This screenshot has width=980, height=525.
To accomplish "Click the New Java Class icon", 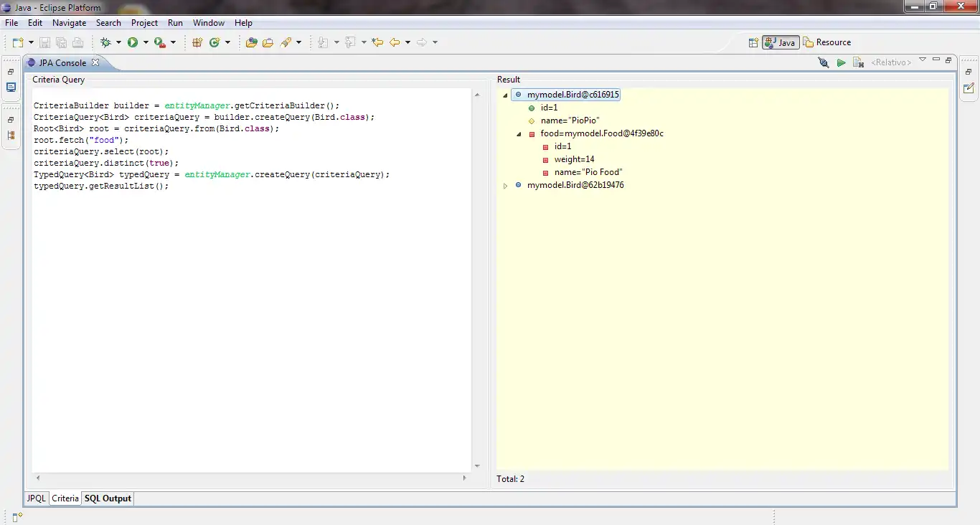I will [x=215, y=43].
